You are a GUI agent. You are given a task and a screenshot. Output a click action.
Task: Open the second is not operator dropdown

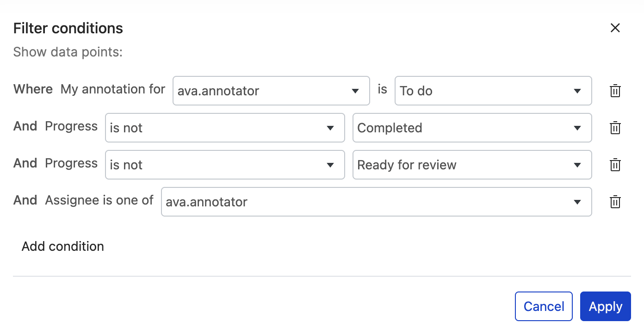225,165
